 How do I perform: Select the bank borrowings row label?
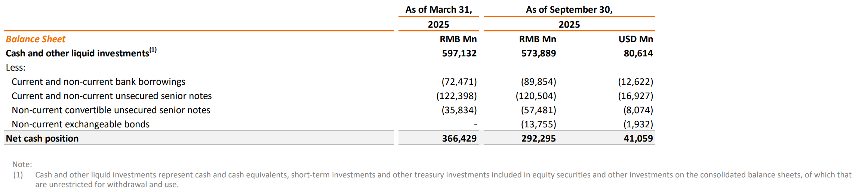pyautogui.click(x=98, y=82)
